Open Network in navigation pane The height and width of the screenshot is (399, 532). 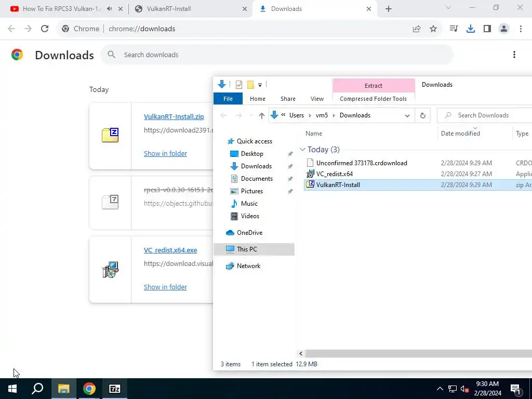[248, 266]
